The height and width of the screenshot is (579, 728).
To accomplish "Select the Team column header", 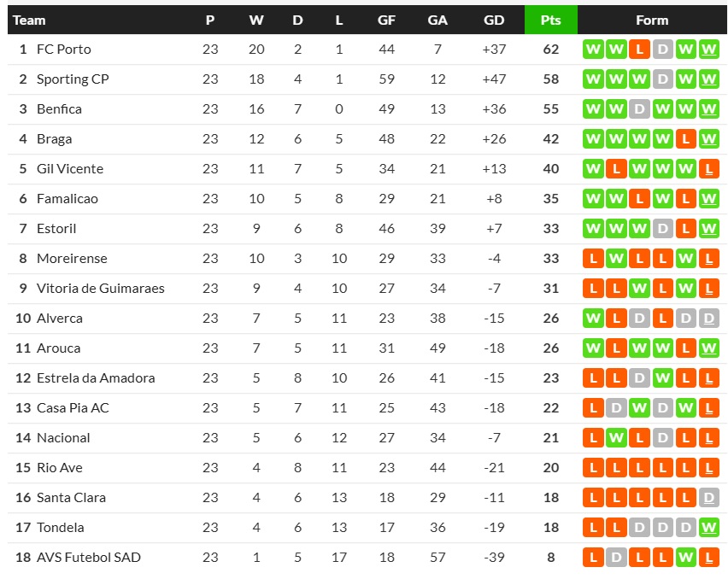I will click(x=29, y=20).
